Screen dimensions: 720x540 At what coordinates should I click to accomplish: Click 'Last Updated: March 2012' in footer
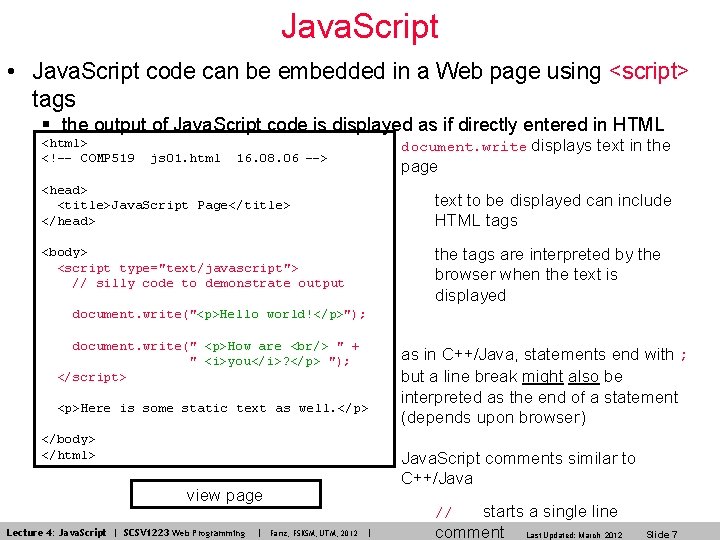pyautogui.click(x=574, y=535)
